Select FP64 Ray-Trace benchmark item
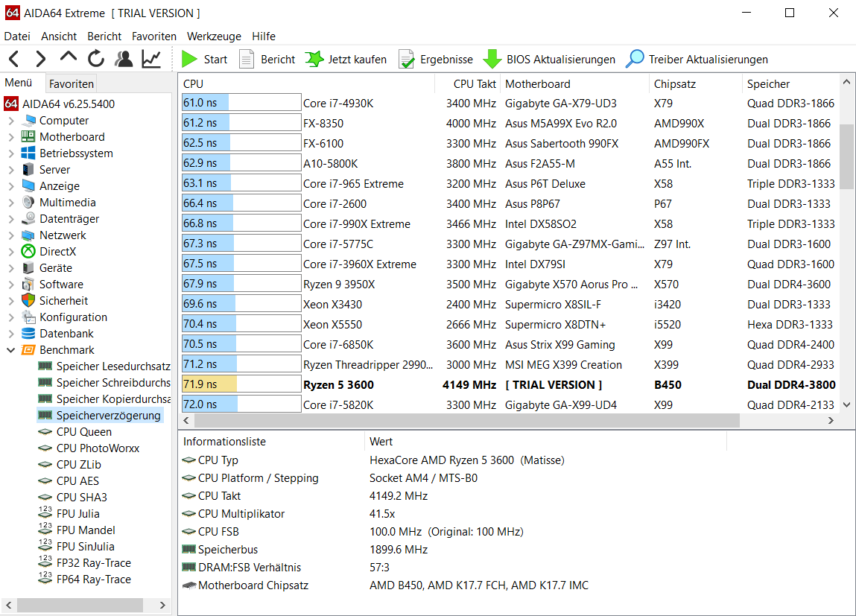This screenshot has height=616, width=856. pyautogui.click(x=93, y=579)
